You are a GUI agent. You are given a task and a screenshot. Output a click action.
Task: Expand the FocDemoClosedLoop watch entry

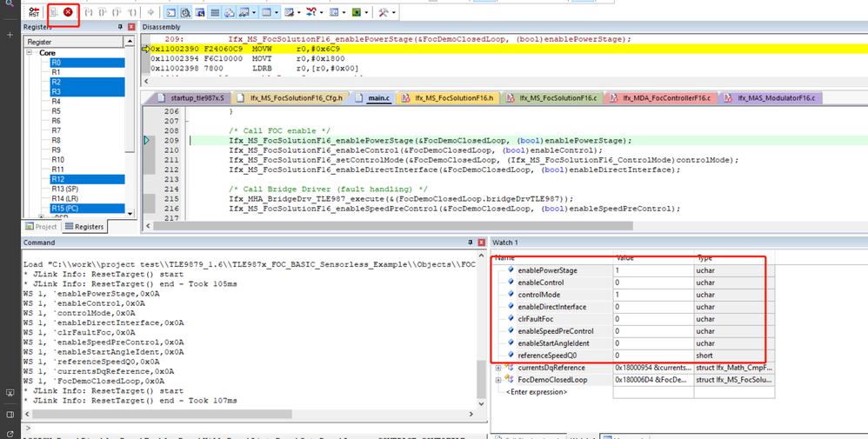498,380
